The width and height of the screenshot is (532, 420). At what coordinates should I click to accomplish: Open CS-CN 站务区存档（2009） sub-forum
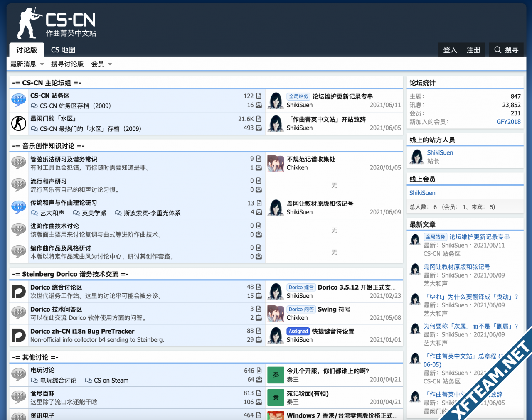[75, 106]
